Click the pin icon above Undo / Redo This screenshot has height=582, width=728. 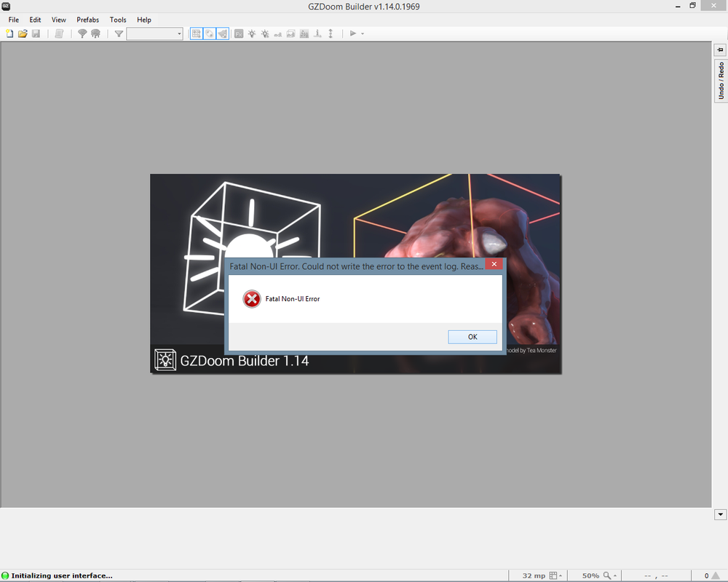click(x=720, y=49)
